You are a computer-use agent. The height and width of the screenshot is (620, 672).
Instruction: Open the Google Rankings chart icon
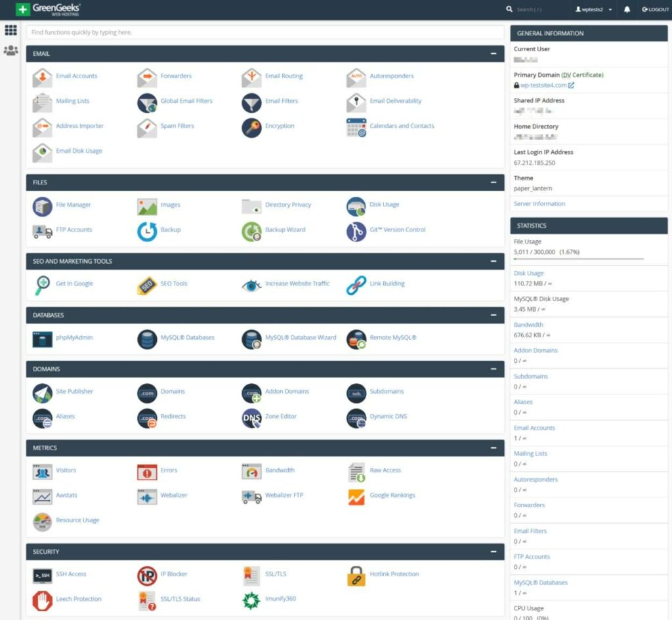click(356, 497)
